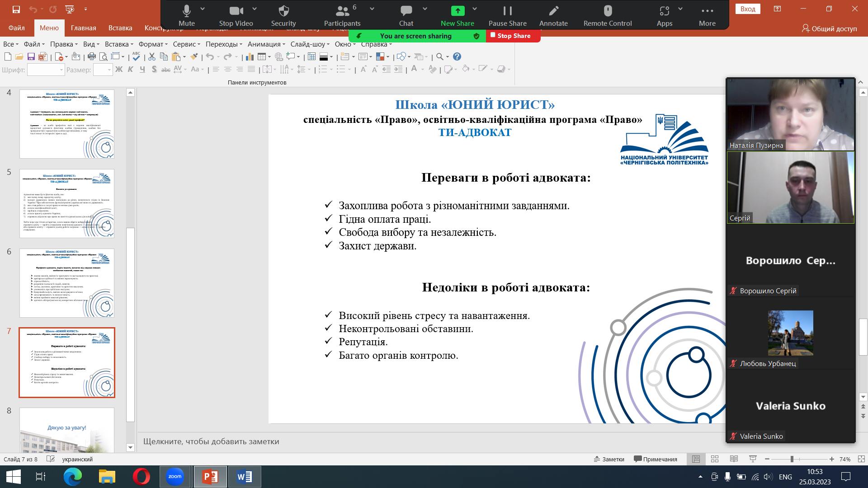This screenshot has height=488, width=868.
Task: Toggle the Примечания comments pane
Action: pos(656,459)
